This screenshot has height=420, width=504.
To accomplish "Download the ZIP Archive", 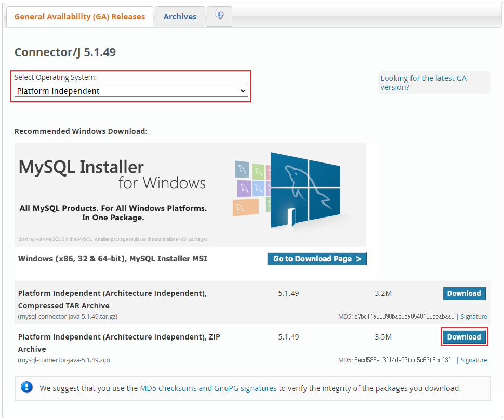I will (x=464, y=337).
